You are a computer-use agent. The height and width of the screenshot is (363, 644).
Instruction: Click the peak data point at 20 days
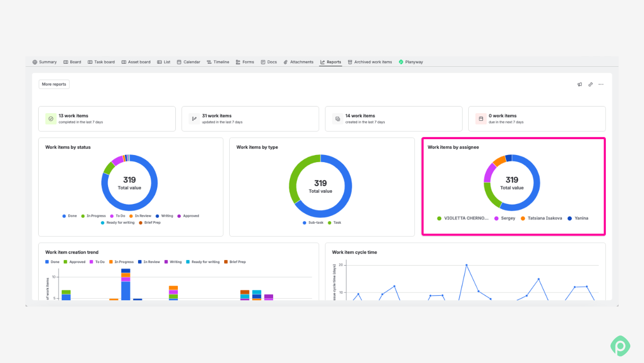coord(466,265)
